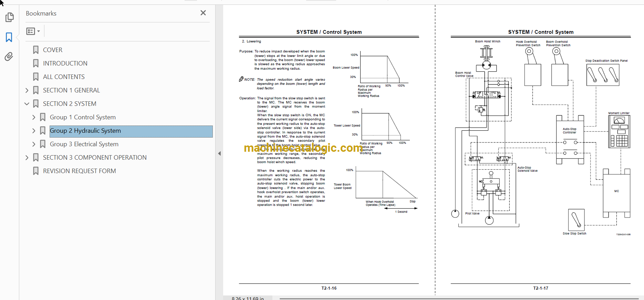This screenshot has width=644, height=300.
Task: Select SECTION 1 GENERAL bookmark text
Action: [71, 90]
